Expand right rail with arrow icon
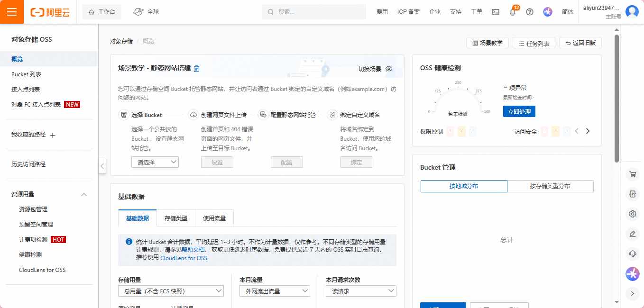Image resolution: width=644 pixels, height=308 pixels. tap(632, 294)
